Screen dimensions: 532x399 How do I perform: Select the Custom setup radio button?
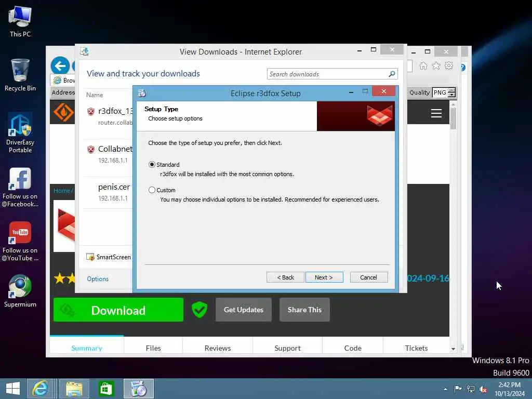click(152, 190)
